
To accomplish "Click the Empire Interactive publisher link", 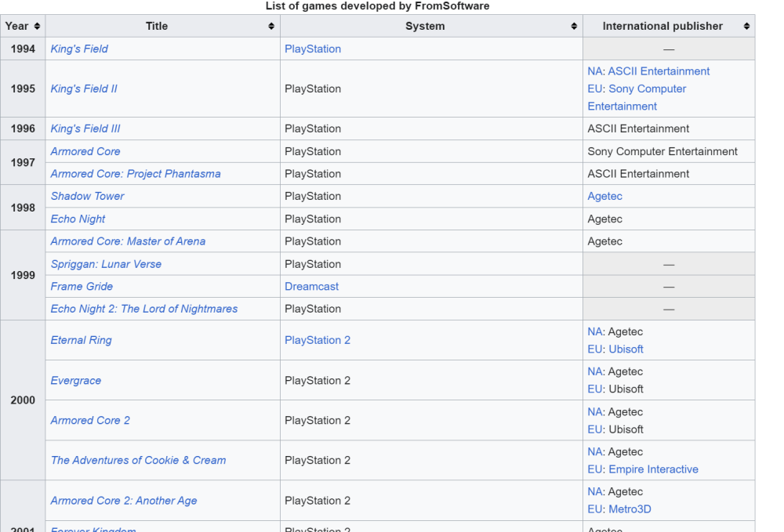I will (653, 469).
